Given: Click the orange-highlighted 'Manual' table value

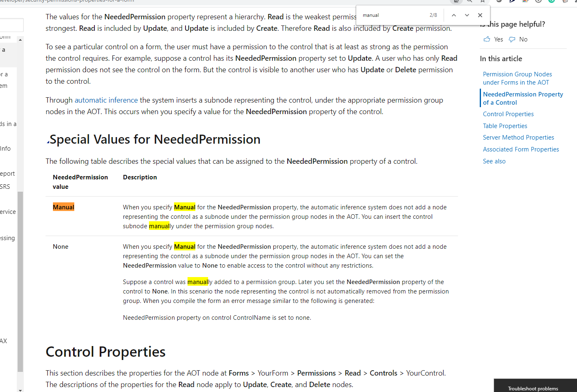Looking at the screenshot, I should point(64,207).
